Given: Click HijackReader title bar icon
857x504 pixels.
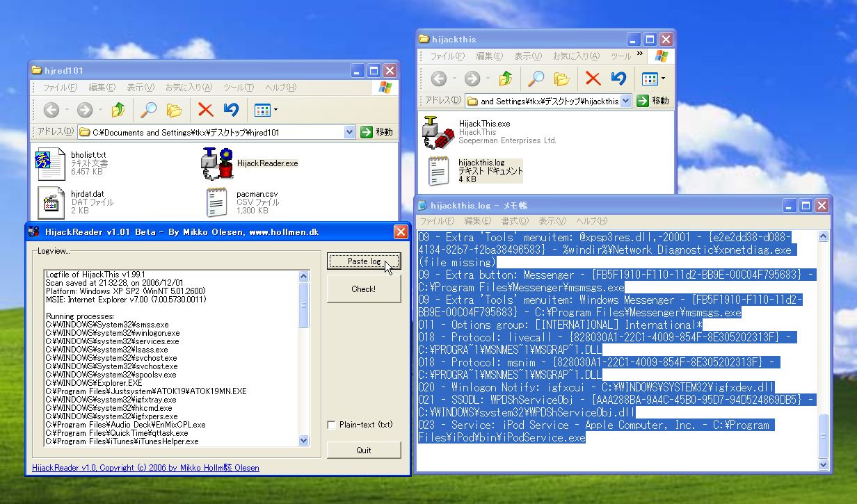Looking at the screenshot, I should 34,231.
